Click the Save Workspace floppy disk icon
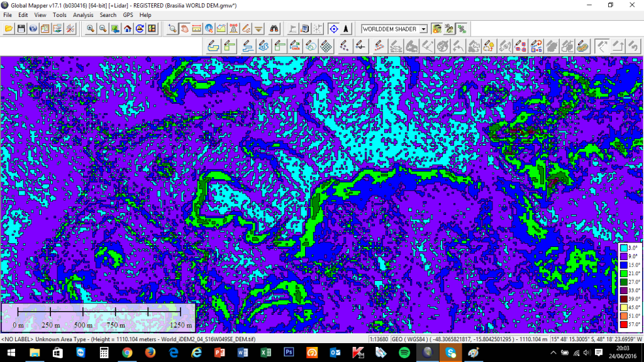The image size is (644, 362). click(21, 28)
